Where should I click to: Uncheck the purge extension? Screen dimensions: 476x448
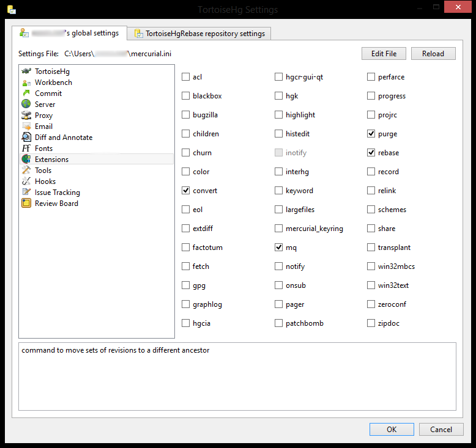371,134
